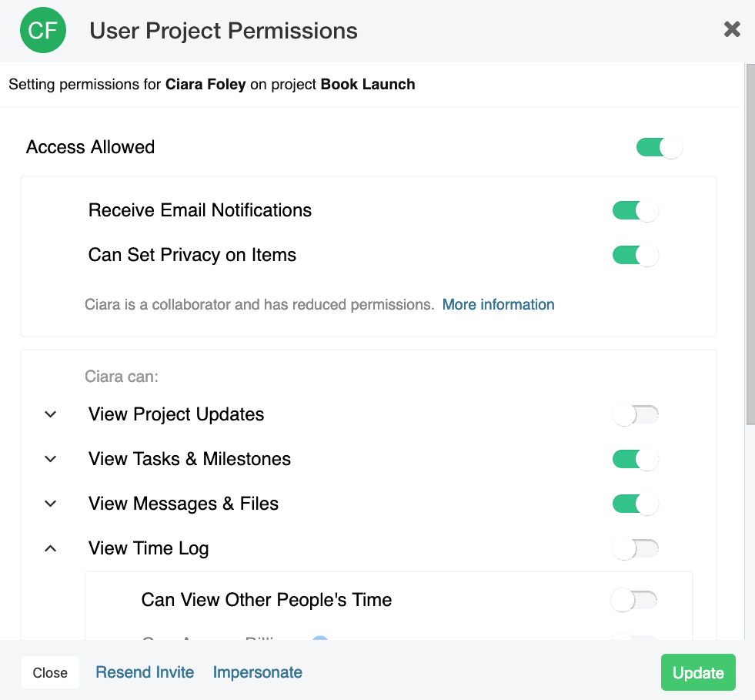The width and height of the screenshot is (755, 700).
Task: Collapse View Time Log section chevron
Action: point(51,548)
